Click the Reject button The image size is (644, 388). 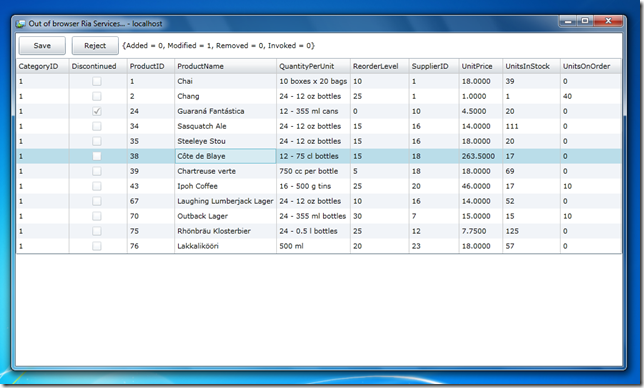pyautogui.click(x=95, y=46)
